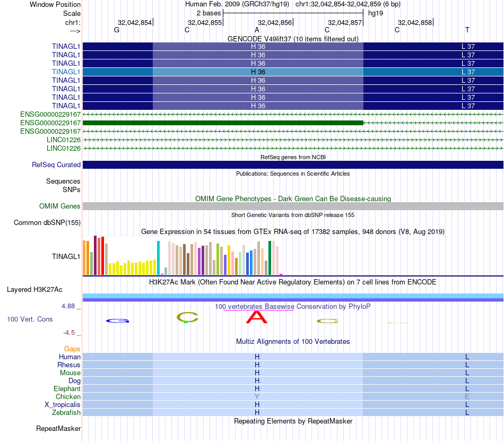Click E residue in Chicken alignment row
504x441 pixels.
(x=467, y=396)
